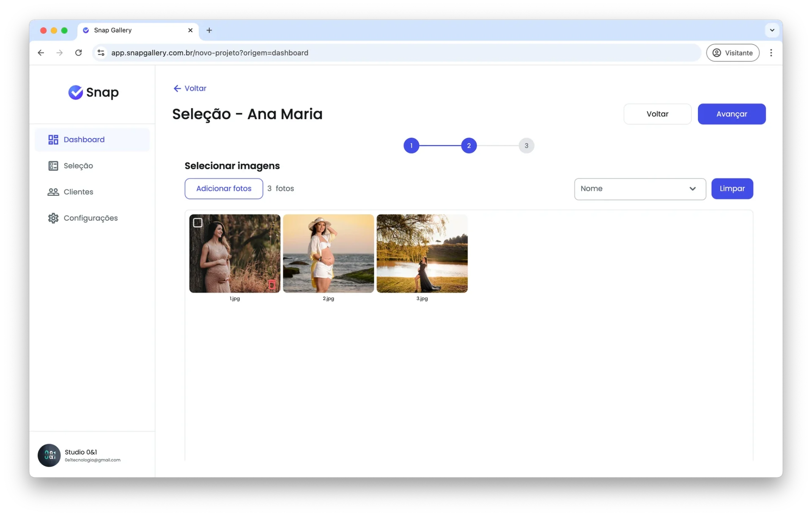Delete 1.jpg with the red trash icon

point(272,285)
